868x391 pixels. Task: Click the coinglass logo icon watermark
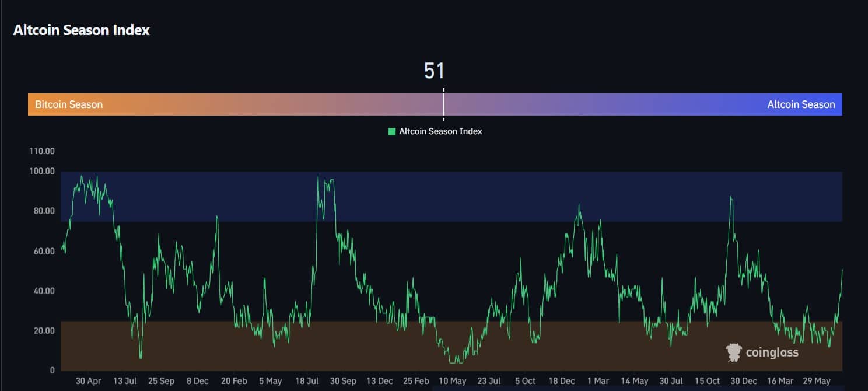[734, 352]
